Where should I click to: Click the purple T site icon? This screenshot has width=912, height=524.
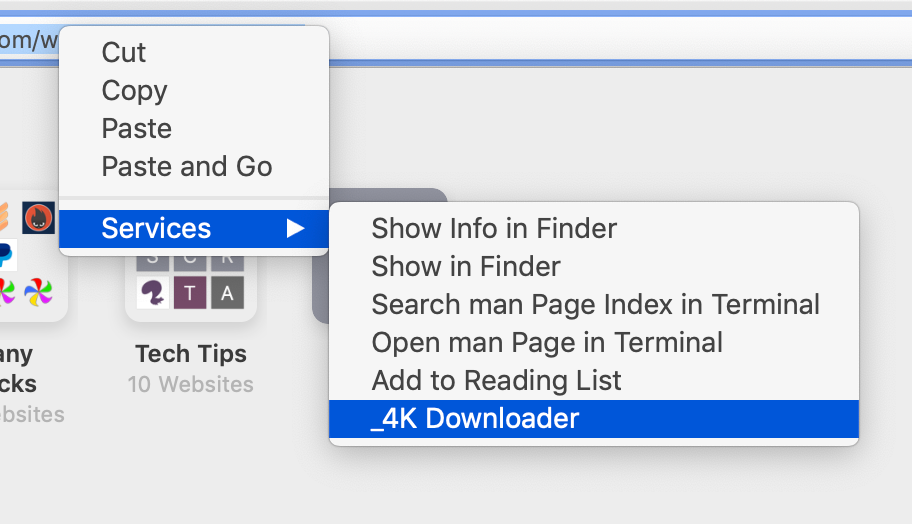pos(190,293)
